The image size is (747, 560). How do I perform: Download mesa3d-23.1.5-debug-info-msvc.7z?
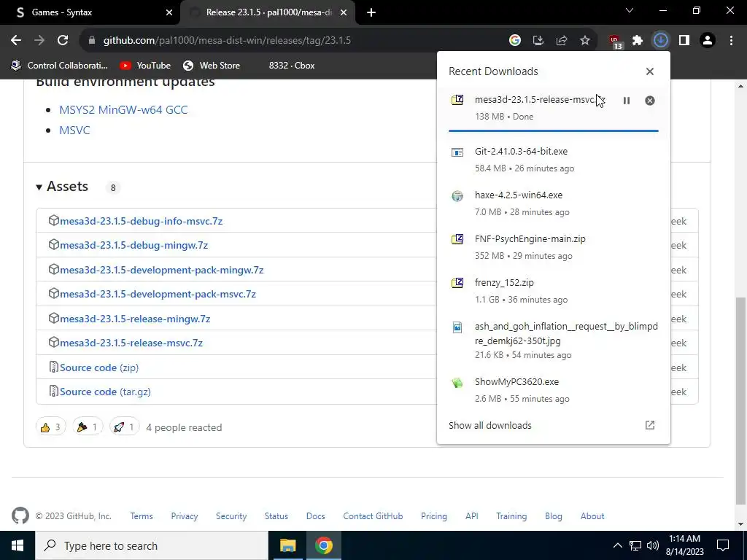pyautogui.click(x=141, y=221)
